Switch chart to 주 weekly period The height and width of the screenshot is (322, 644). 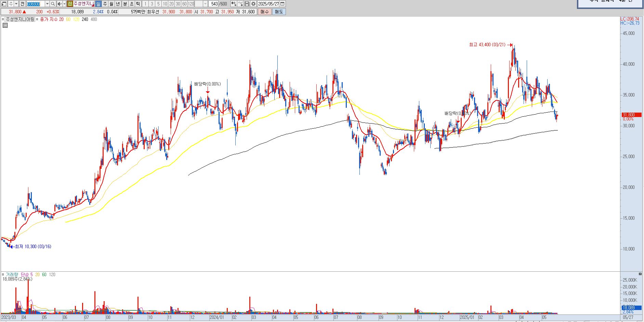105,4
